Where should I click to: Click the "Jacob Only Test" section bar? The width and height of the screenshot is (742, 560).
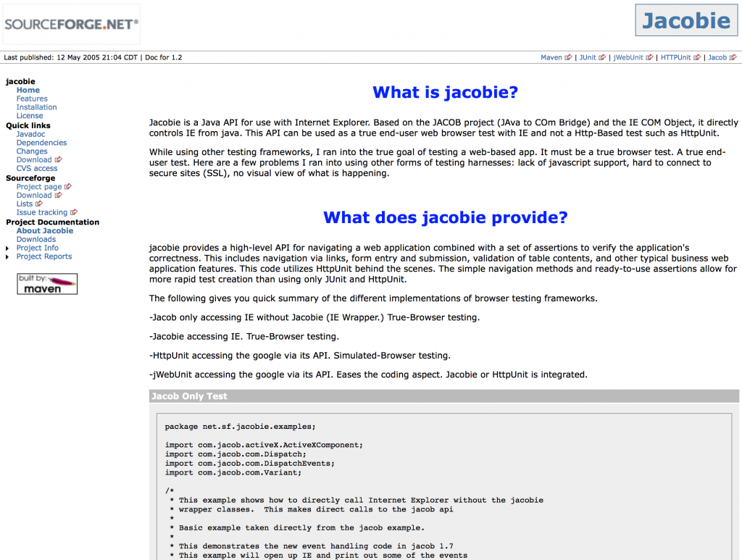click(444, 396)
